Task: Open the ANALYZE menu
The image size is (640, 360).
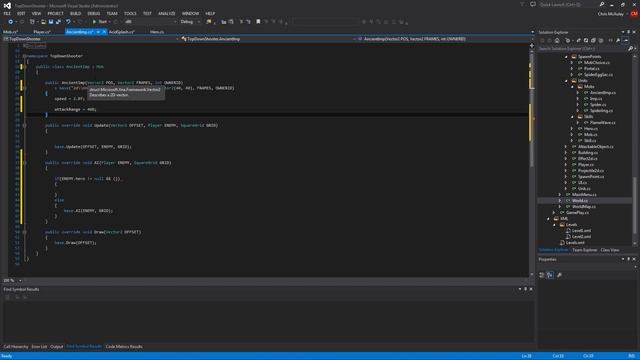Action: pyautogui.click(x=167, y=13)
